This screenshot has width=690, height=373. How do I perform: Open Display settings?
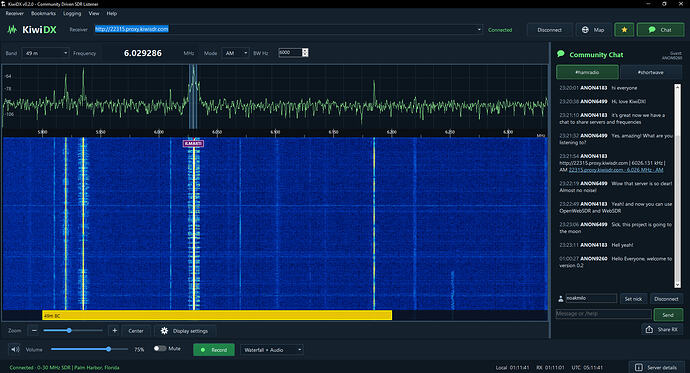[x=184, y=331]
